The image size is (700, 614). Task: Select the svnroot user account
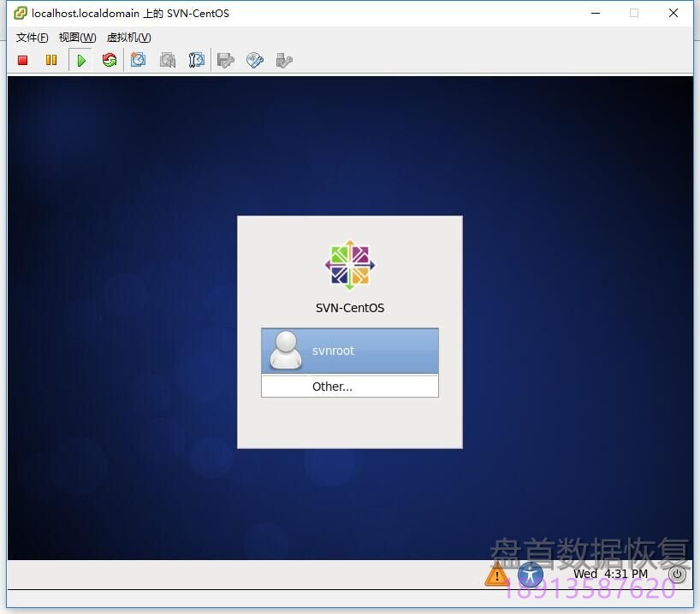(350, 351)
